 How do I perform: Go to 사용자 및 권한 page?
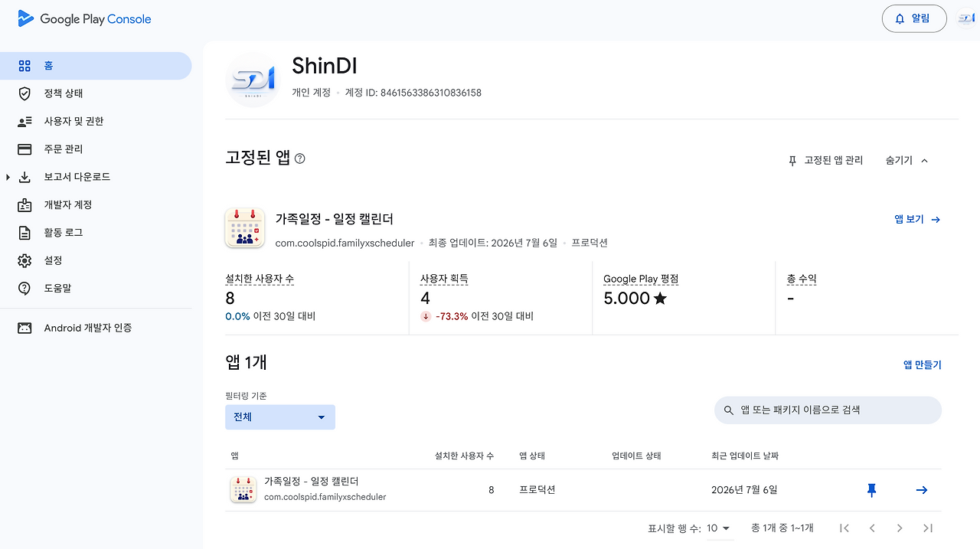coord(96,121)
